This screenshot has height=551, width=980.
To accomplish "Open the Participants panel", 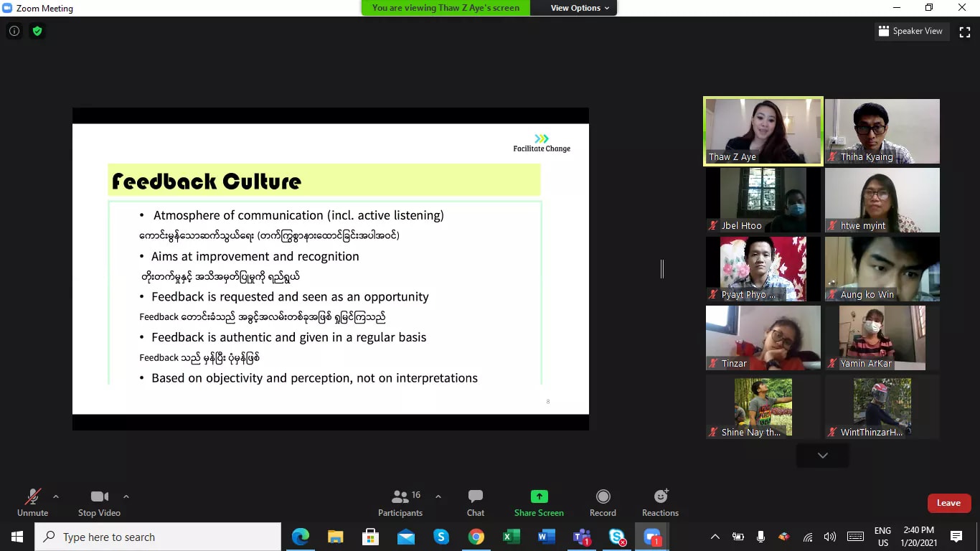I will pyautogui.click(x=400, y=502).
